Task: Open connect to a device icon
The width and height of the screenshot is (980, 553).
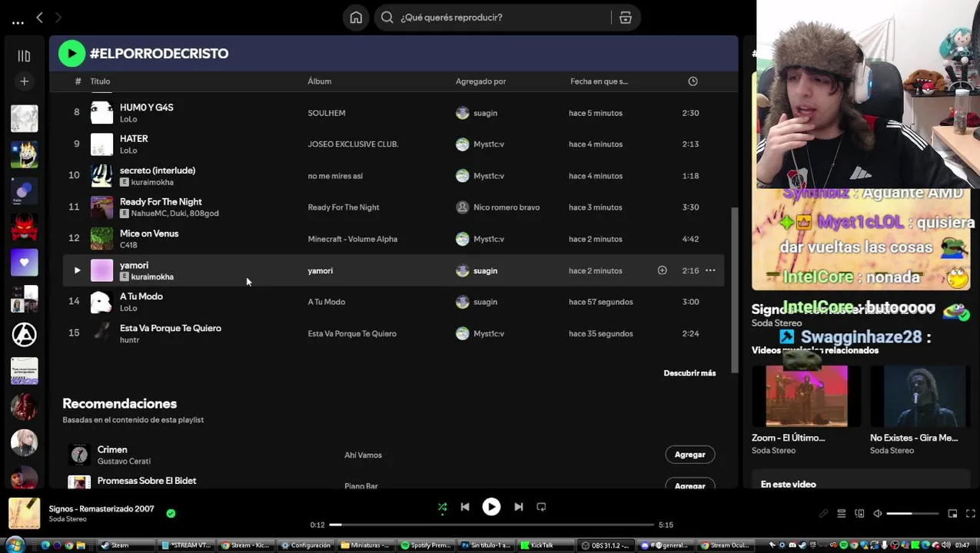Action: [859, 514]
